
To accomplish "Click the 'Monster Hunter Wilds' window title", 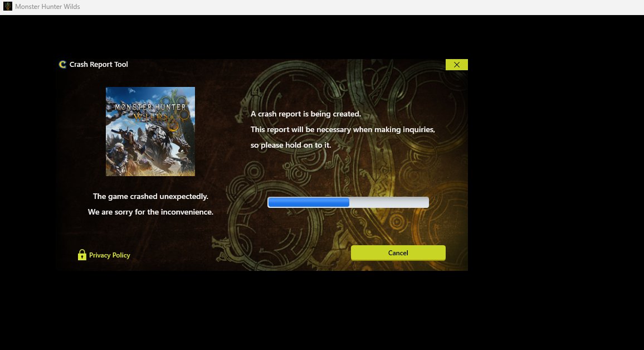I will click(x=48, y=7).
